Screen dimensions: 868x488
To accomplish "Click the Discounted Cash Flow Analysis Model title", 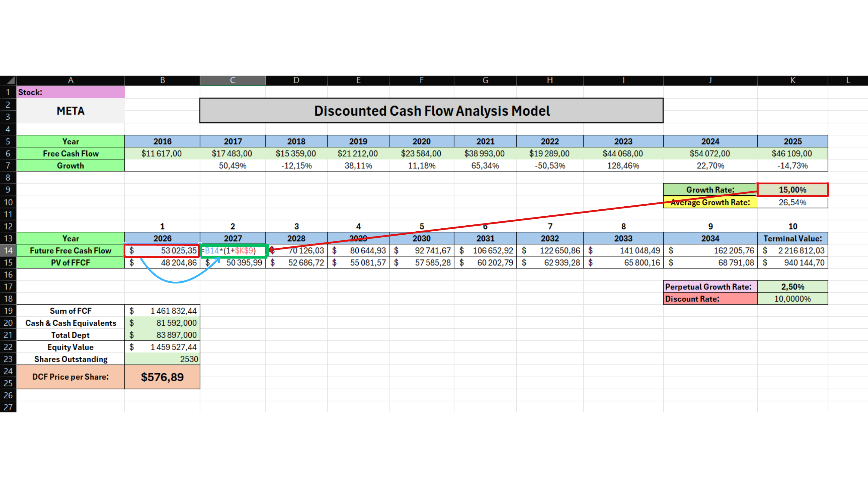I will pos(431,111).
